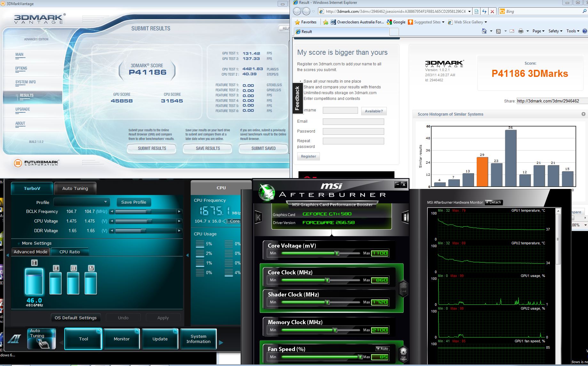Open the UPGRADE section in 3DMark Vantage

(x=22, y=109)
